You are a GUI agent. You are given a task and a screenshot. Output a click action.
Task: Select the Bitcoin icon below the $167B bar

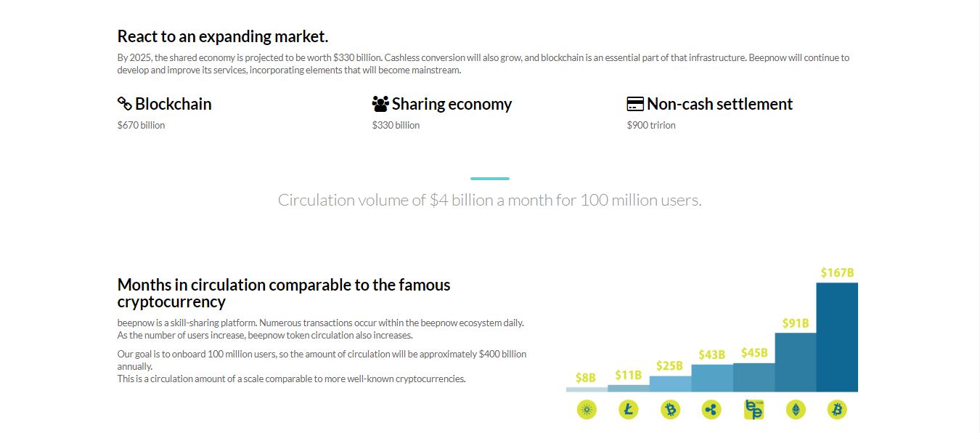[837, 410]
